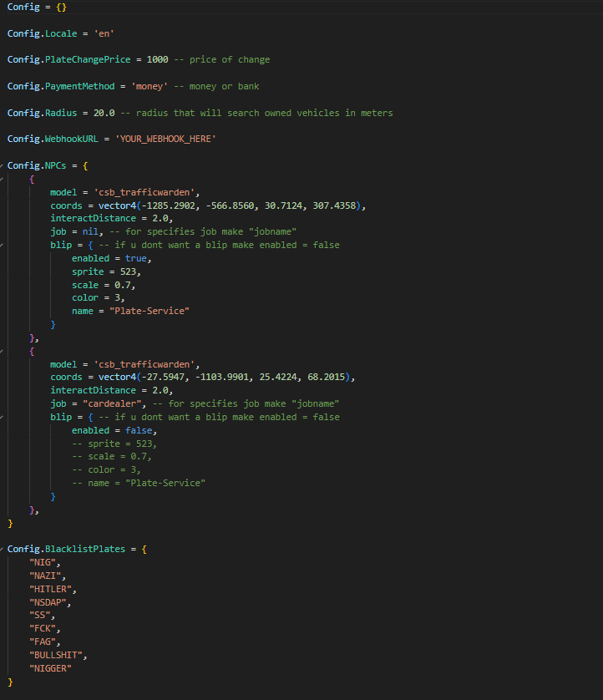Fold the first NPC entry block
This screenshot has height=700, width=603.
[x=3, y=180]
